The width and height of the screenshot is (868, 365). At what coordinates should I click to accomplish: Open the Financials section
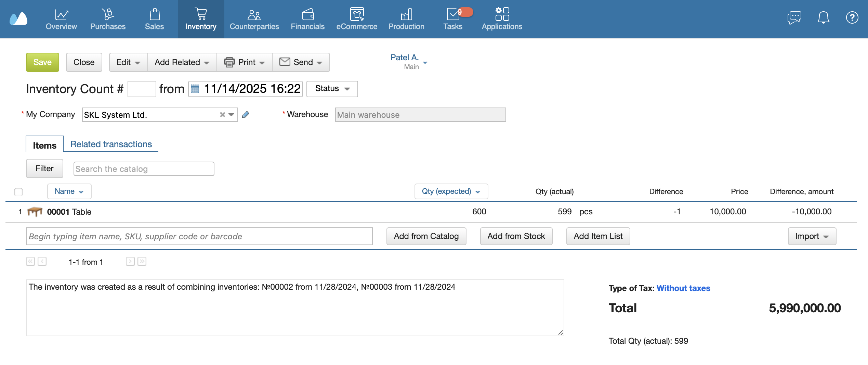(308, 19)
